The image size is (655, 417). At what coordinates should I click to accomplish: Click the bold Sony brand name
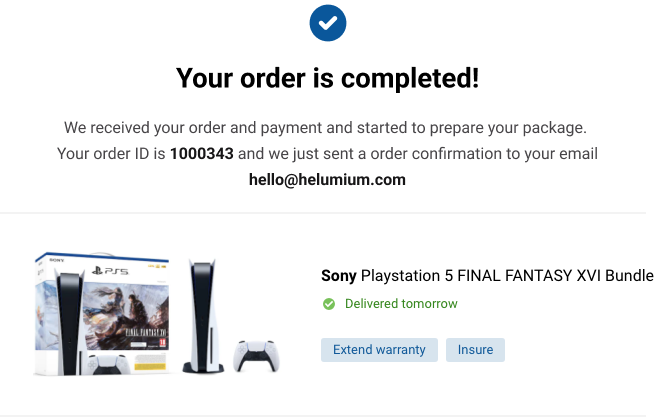(x=338, y=276)
